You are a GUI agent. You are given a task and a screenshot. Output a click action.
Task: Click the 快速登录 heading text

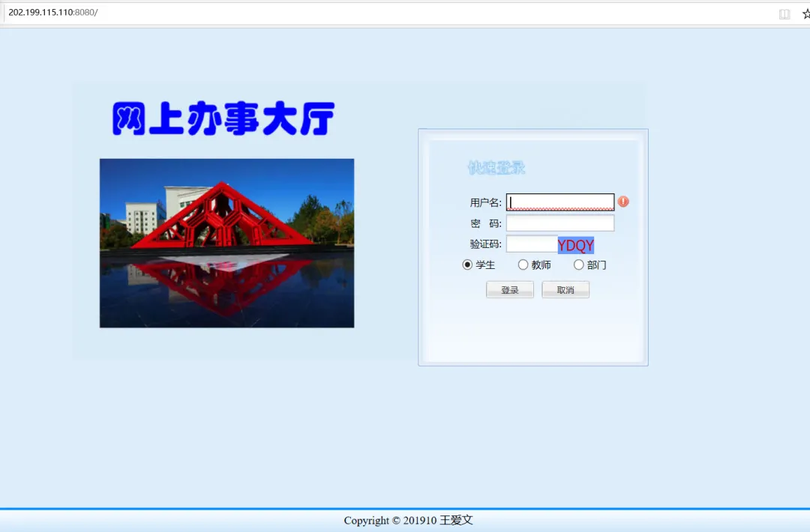click(496, 168)
